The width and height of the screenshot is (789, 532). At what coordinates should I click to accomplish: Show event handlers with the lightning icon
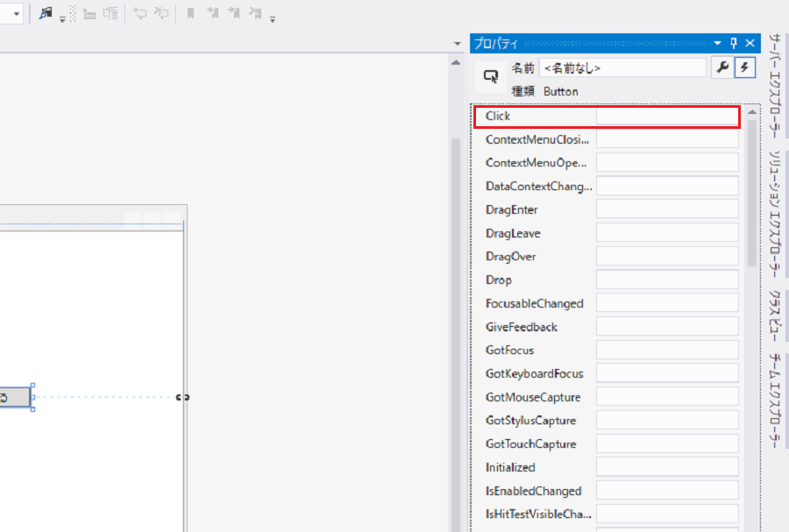(745, 67)
